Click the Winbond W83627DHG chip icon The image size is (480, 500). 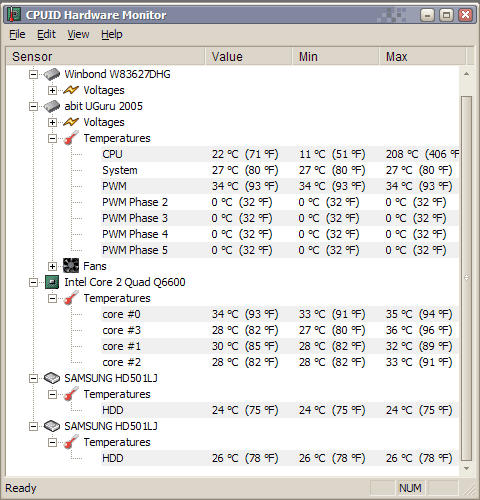click(52, 74)
